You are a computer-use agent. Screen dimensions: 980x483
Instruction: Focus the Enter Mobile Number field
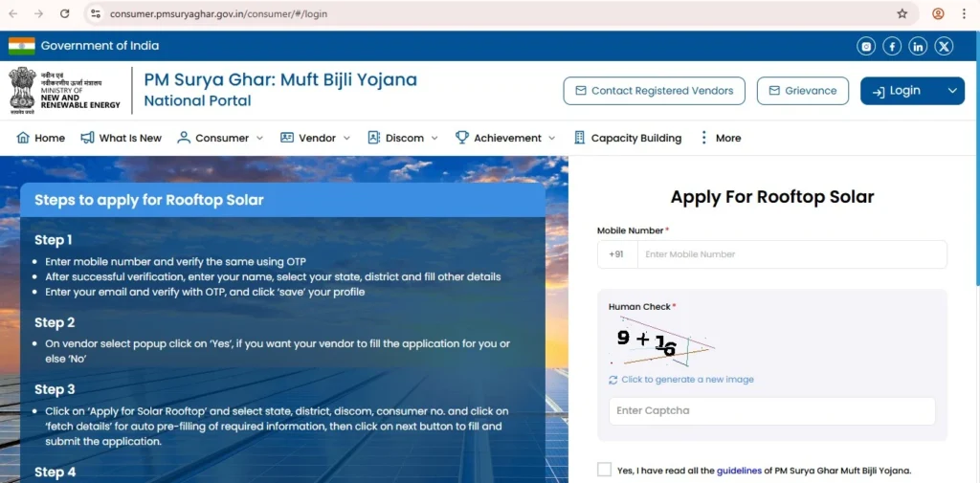click(791, 254)
